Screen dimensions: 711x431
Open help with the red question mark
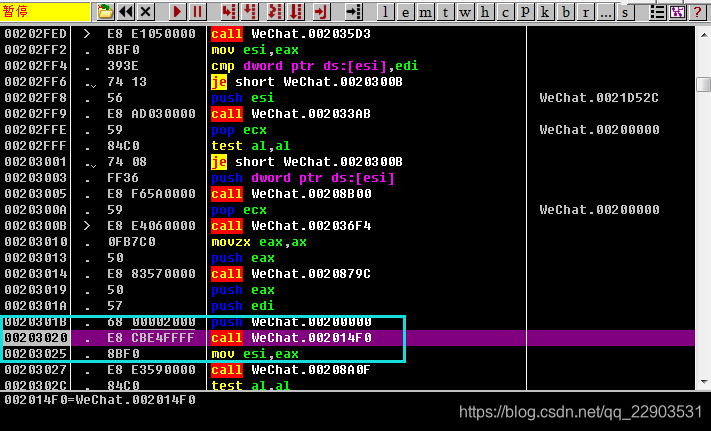pos(697,11)
